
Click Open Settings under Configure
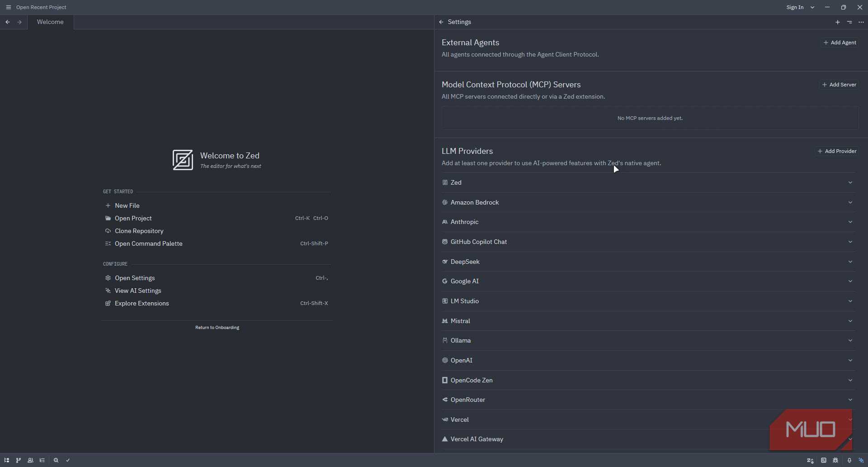pos(217,278)
